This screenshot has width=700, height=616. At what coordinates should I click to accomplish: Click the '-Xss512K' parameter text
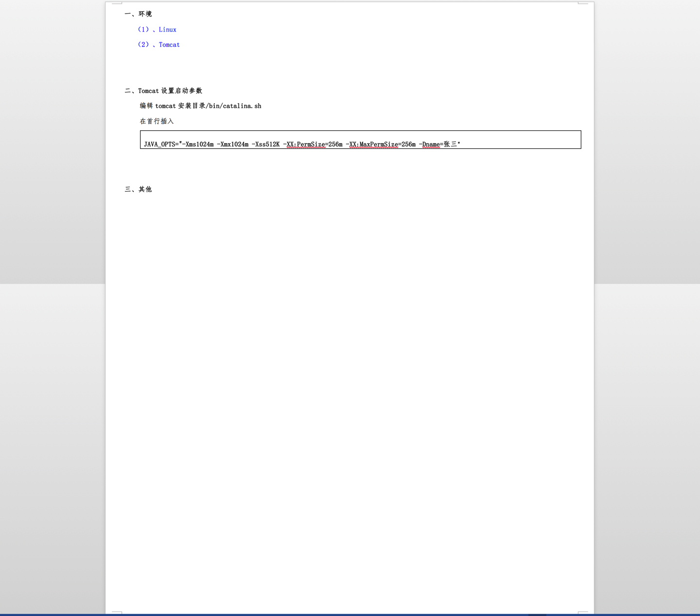tap(266, 144)
